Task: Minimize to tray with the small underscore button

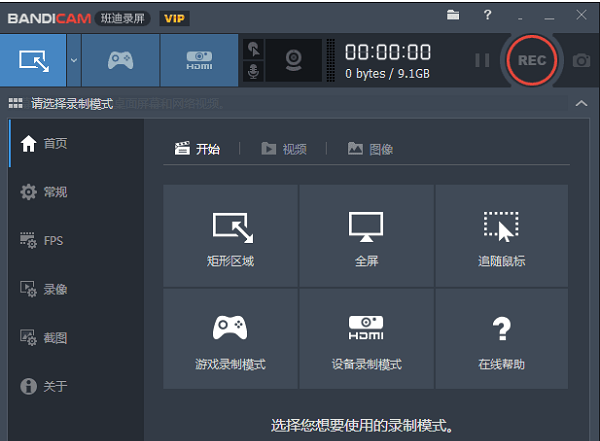Action: 520,17
